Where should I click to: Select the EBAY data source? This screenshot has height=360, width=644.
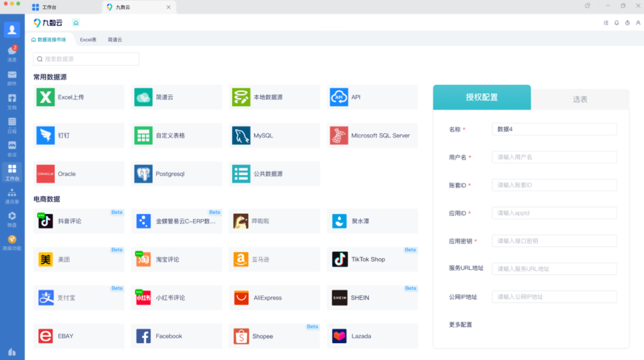click(x=79, y=336)
